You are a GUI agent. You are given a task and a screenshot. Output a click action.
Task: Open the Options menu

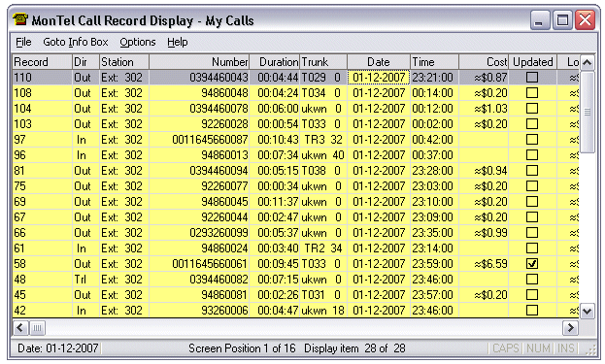point(138,42)
